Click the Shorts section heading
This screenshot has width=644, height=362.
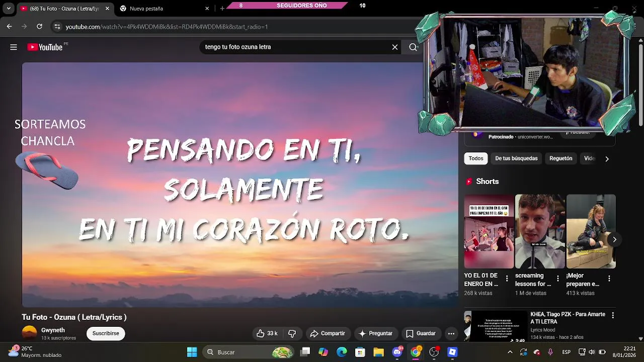click(487, 182)
